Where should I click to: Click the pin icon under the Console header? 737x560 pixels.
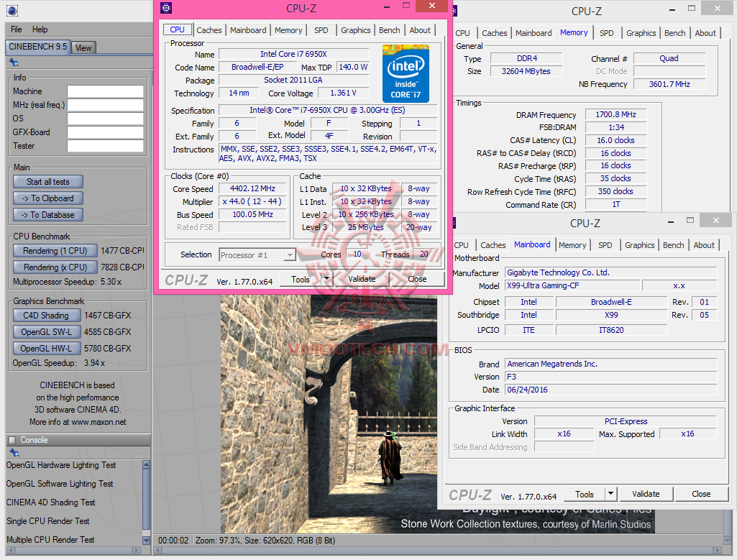13,452
